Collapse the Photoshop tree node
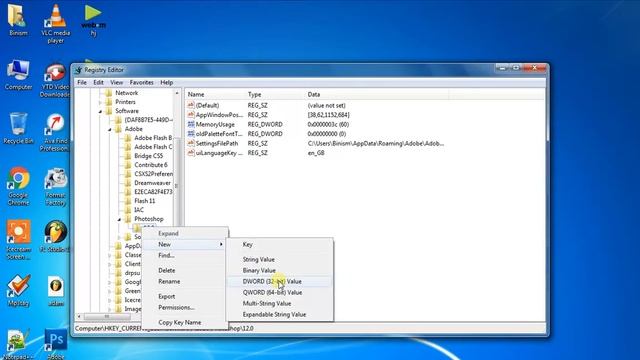 pyautogui.click(x=119, y=219)
